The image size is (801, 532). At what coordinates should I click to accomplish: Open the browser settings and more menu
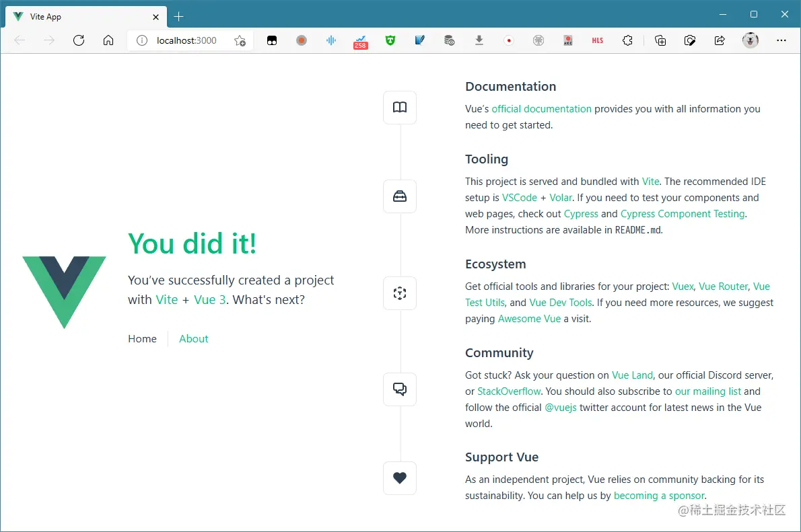(781, 40)
